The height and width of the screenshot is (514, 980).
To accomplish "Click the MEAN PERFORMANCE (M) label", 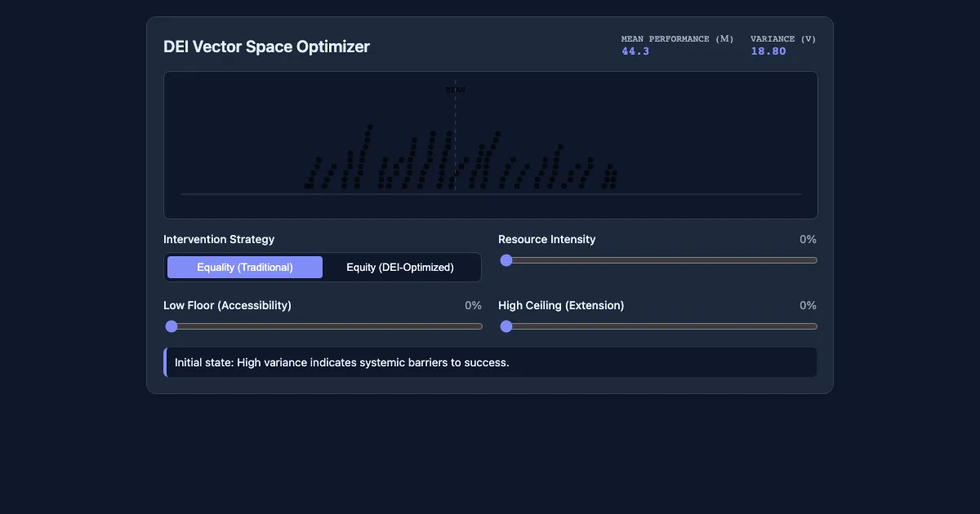I will [x=677, y=39].
